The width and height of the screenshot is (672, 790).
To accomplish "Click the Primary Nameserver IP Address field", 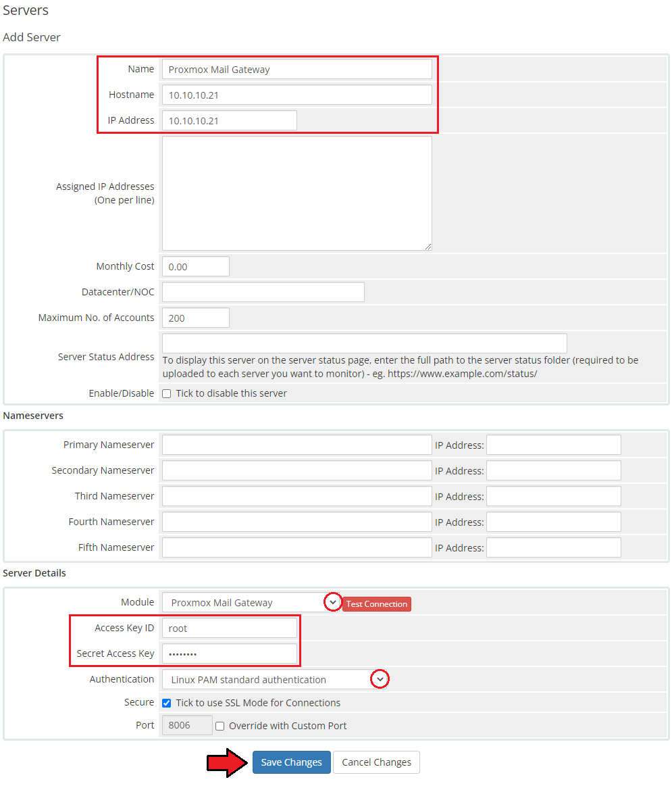I will click(x=553, y=445).
